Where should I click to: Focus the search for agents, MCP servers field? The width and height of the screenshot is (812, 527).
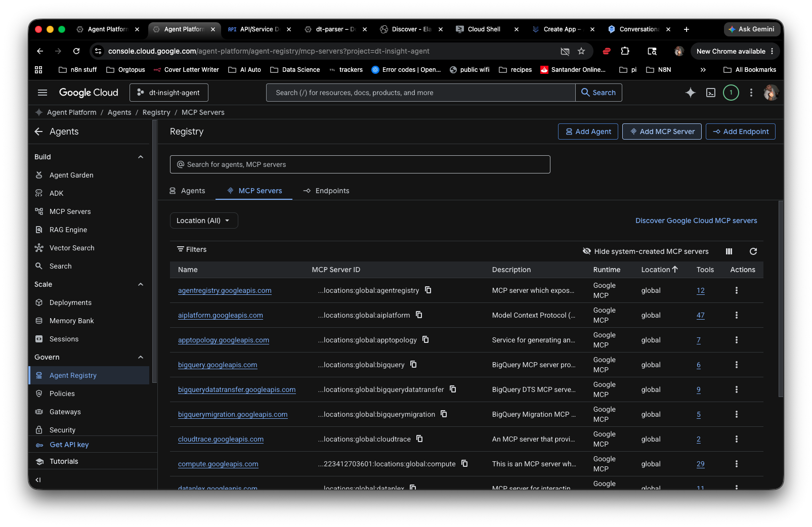click(360, 164)
